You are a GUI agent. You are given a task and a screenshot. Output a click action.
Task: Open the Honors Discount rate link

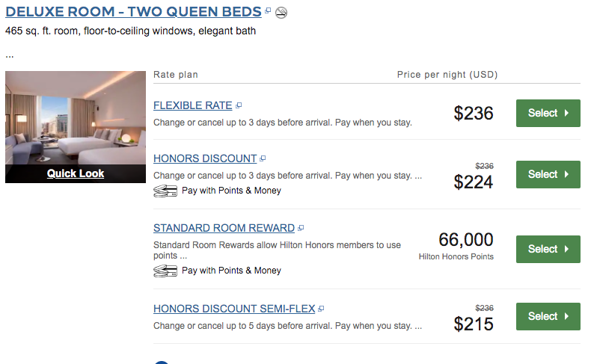click(205, 158)
